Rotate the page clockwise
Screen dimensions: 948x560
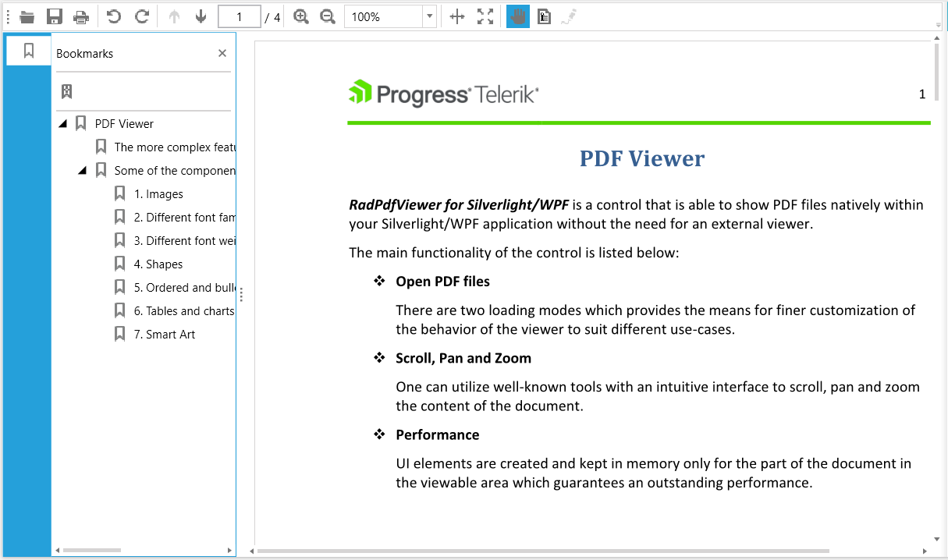(142, 16)
